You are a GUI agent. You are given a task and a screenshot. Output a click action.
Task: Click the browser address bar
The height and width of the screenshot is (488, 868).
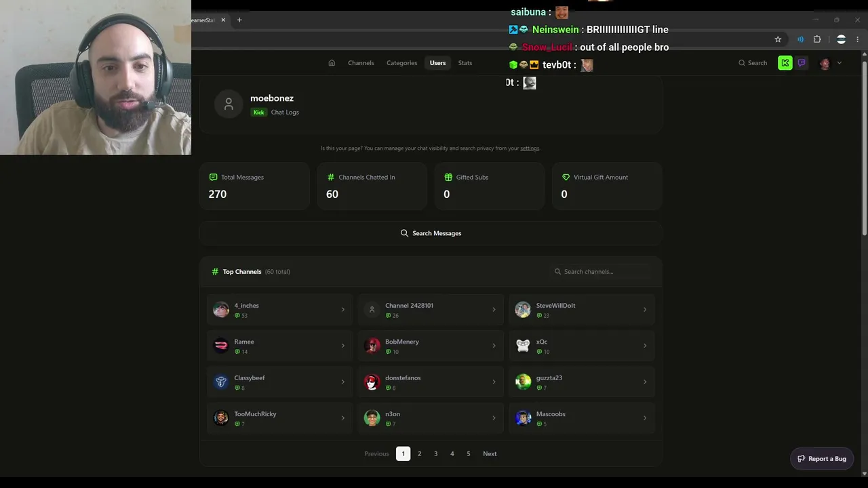[x=481, y=39]
